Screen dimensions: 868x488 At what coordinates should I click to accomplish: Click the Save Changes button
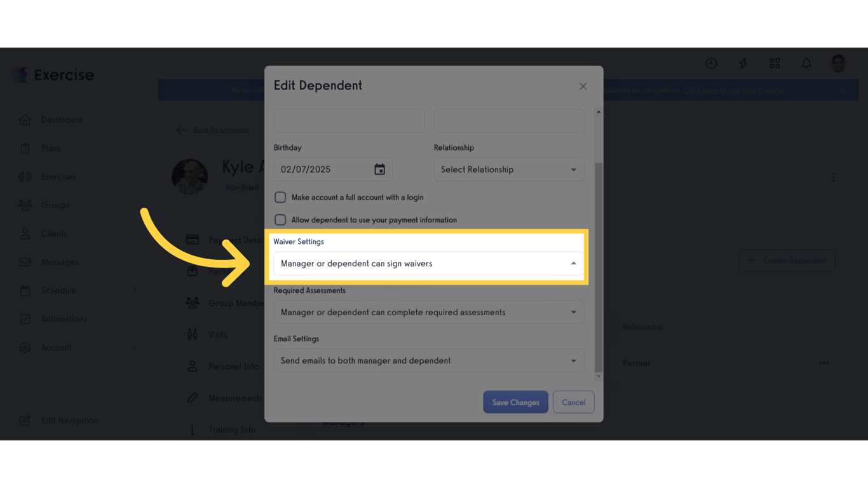point(515,402)
